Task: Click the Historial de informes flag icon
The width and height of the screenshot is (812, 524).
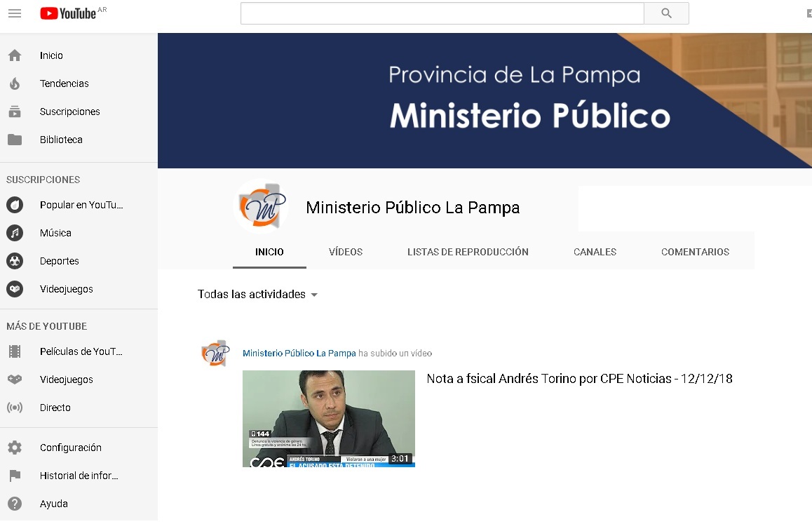Action: click(15, 476)
